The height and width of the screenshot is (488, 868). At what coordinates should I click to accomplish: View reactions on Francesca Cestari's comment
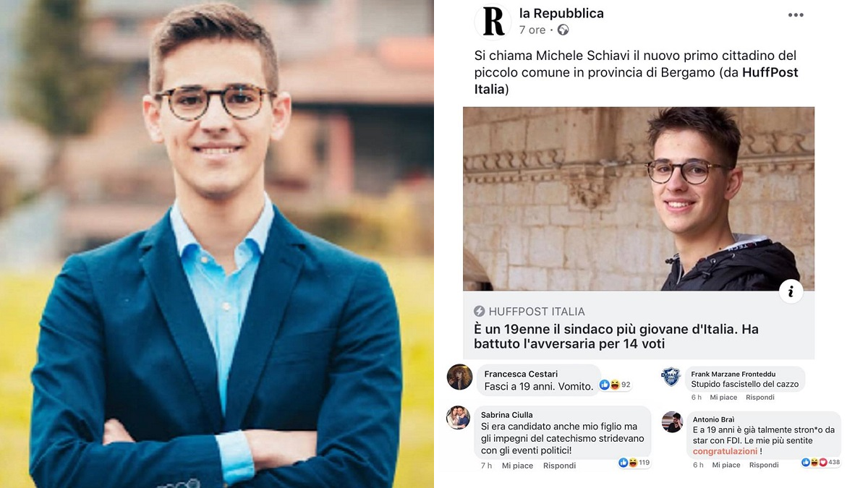pos(616,385)
